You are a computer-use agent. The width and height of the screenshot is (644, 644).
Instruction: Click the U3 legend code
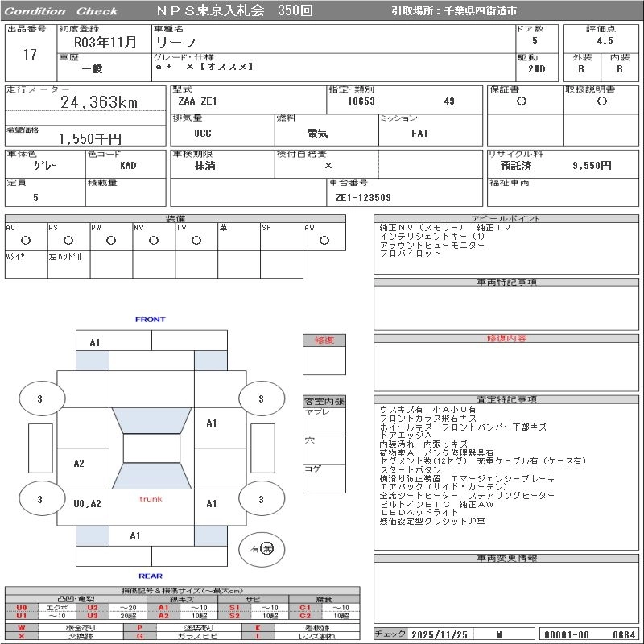click(x=93, y=616)
